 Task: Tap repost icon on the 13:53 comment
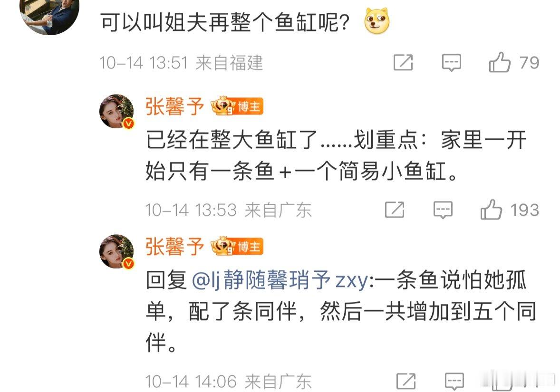395,210
